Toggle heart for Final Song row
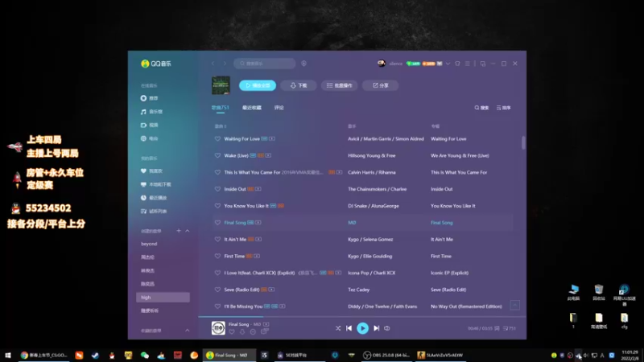This screenshot has height=362, width=644. 217,223
